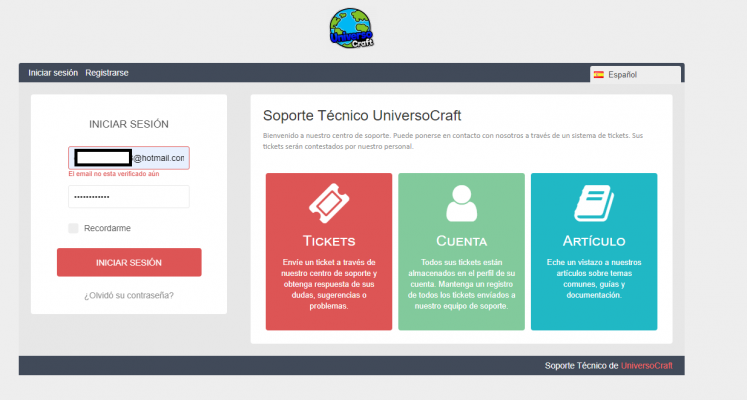This screenshot has width=747, height=400.
Task: Open the Iniciar sesión menu item
Action: (x=53, y=73)
